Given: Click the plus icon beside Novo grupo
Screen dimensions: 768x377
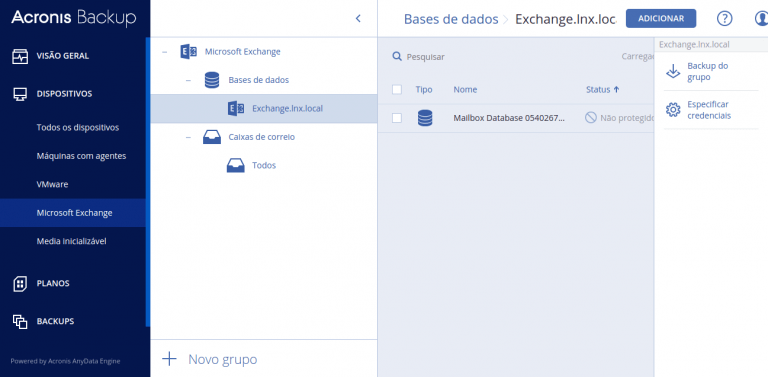Looking at the screenshot, I should click(x=169, y=359).
